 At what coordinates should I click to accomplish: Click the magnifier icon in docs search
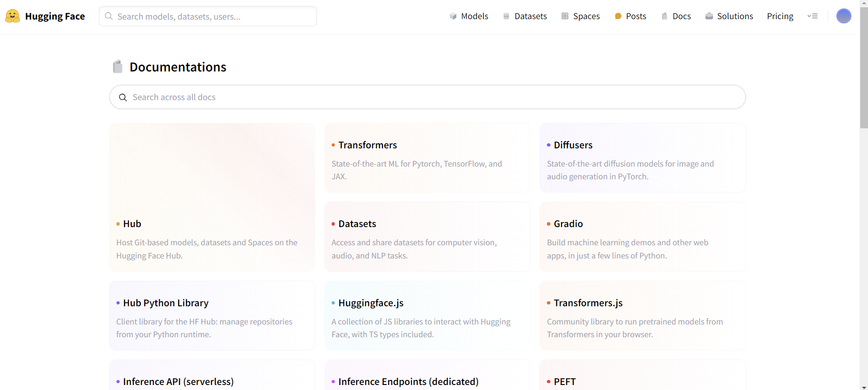tap(123, 97)
